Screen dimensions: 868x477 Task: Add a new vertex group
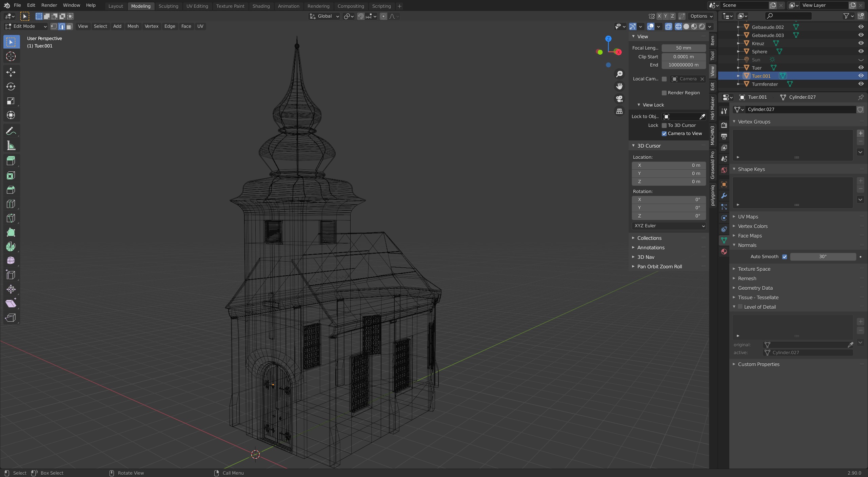(860, 133)
